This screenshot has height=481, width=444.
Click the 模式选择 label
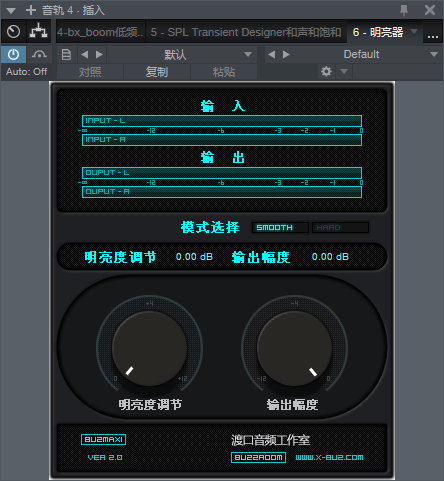pos(210,227)
